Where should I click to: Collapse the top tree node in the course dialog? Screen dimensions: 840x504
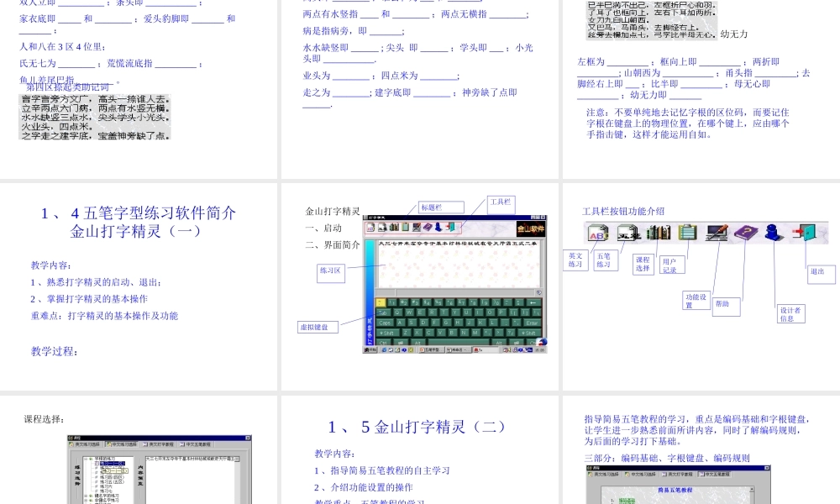(86, 459)
